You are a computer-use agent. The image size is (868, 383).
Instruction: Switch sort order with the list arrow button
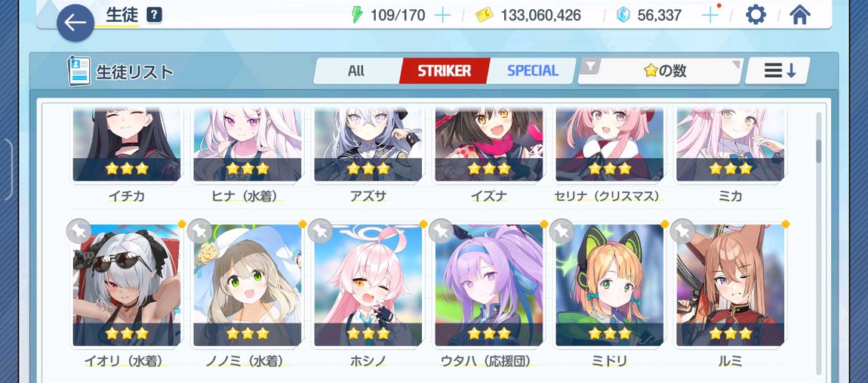778,71
